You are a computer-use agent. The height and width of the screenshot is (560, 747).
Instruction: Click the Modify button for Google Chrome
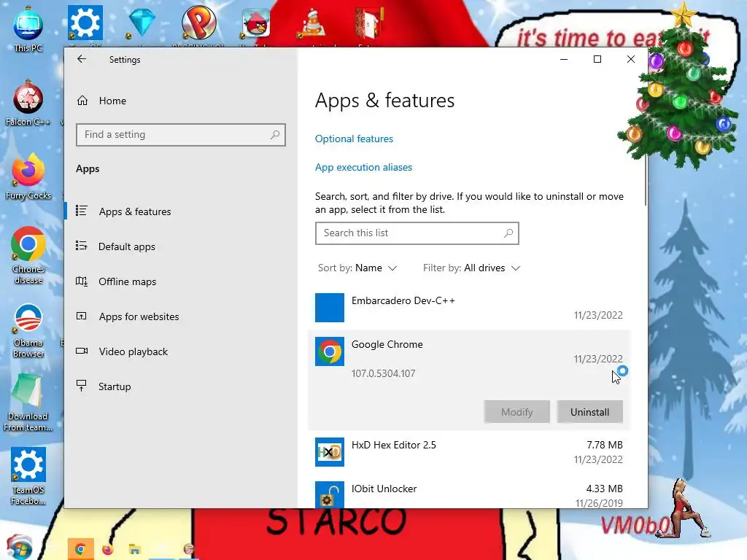point(517,412)
